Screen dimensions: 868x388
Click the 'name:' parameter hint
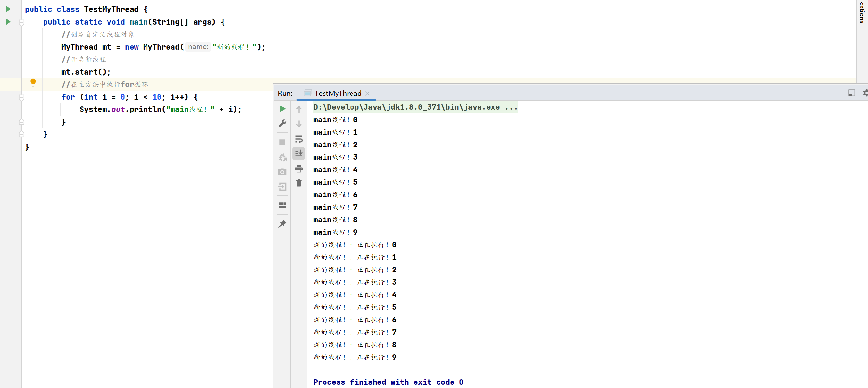198,47
